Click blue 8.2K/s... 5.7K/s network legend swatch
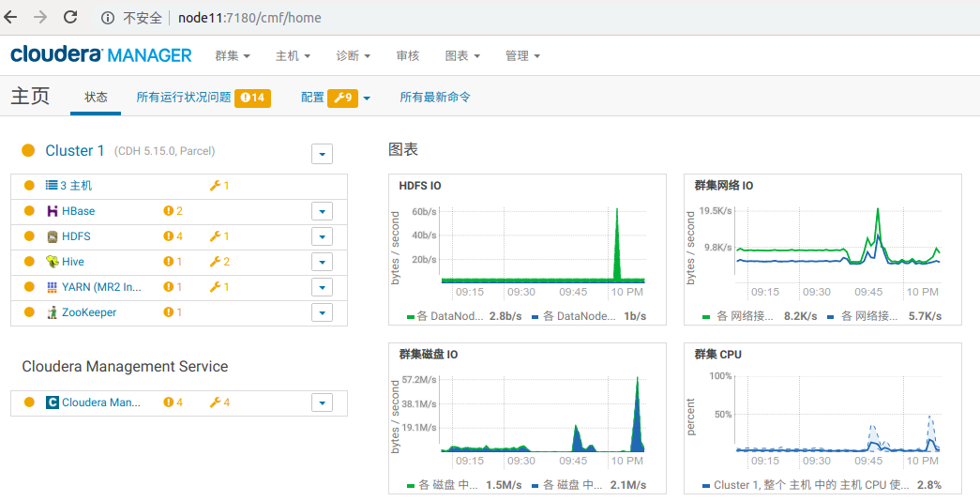This screenshot has height=501, width=980. [x=831, y=317]
